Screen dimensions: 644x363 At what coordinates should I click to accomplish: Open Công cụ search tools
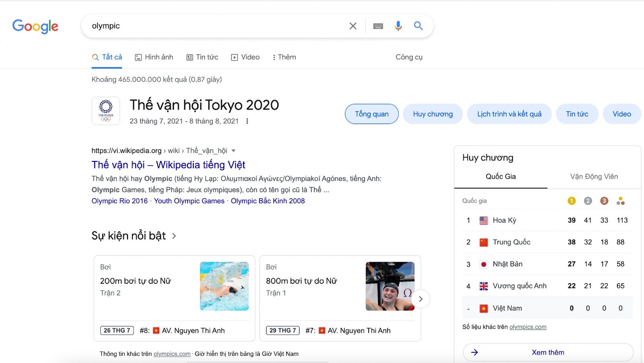(x=409, y=57)
